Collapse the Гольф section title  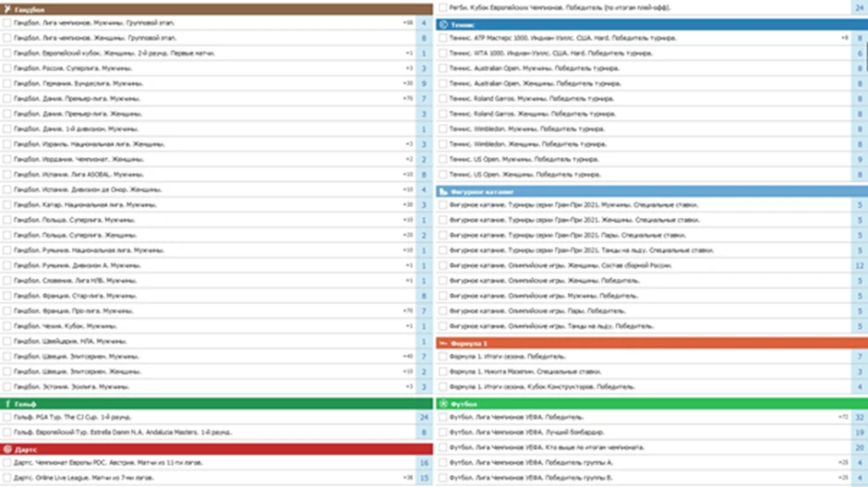click(x=26, y=404)
